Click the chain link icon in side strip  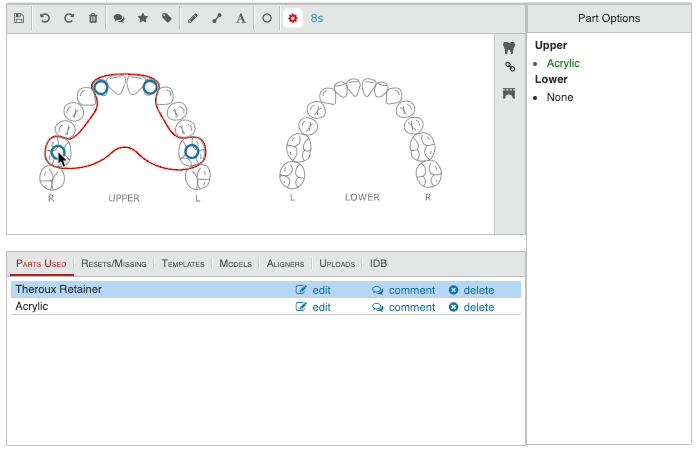pos(510,67)
